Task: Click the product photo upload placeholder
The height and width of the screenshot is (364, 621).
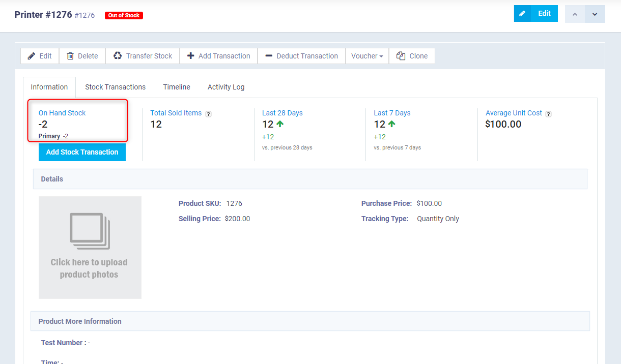Action: (x=90, y=248)
